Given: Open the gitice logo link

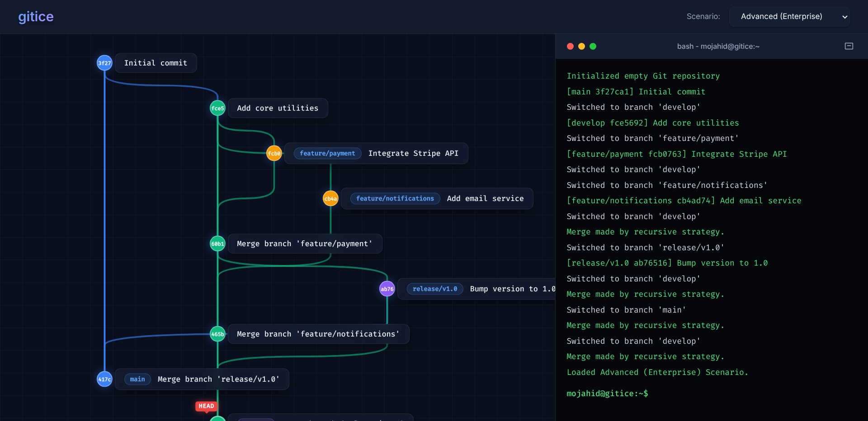Looking at the screenshot, I should pyautogui.click(x=36, y=17).
